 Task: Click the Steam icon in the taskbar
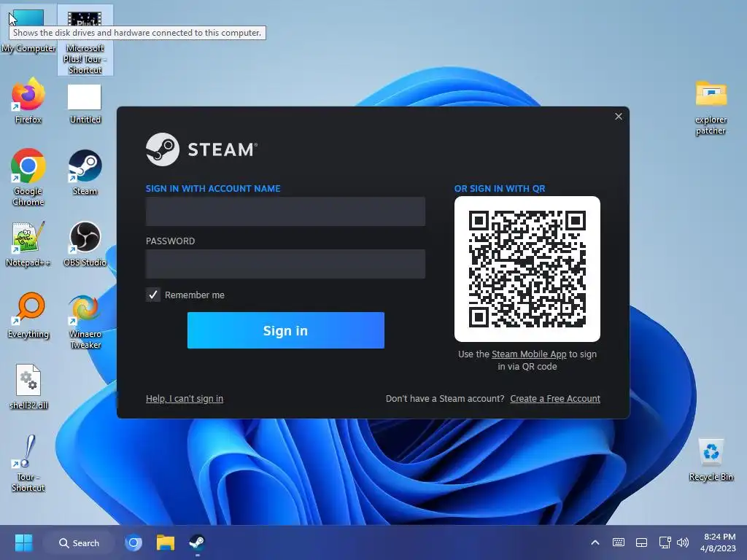coord(197,542)
